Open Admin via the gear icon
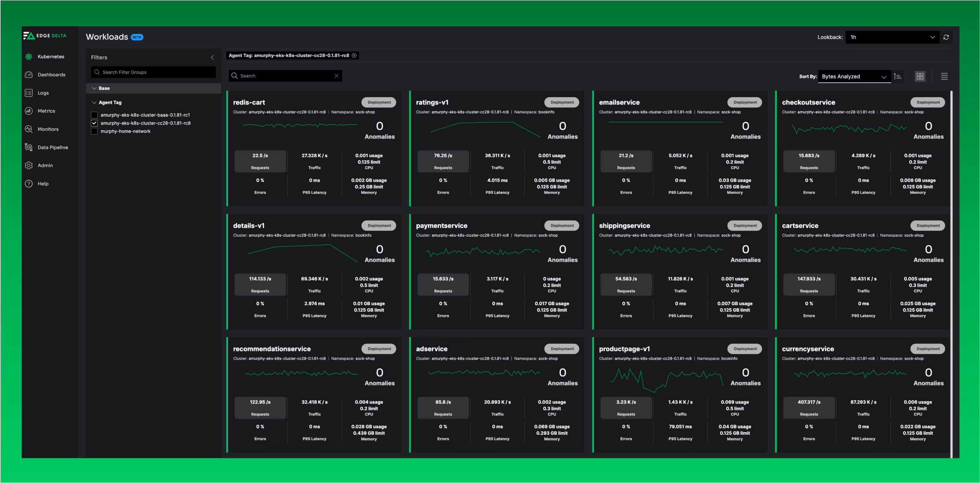Screen dimensions: 980x483 (29, 165)
